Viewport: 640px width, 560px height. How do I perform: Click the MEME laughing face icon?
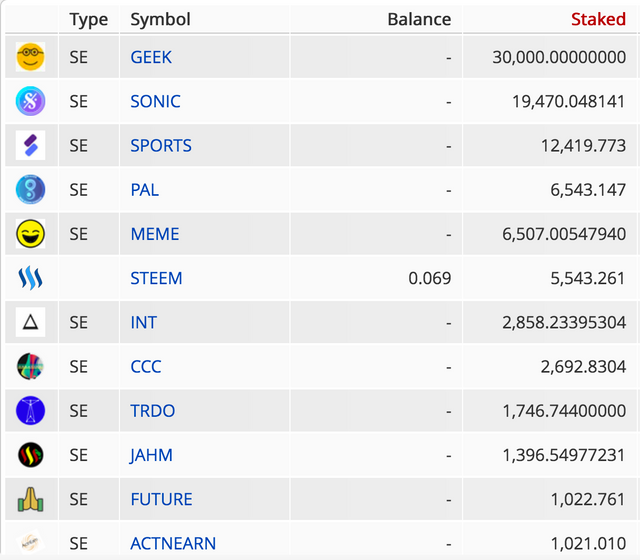(30, 234)
